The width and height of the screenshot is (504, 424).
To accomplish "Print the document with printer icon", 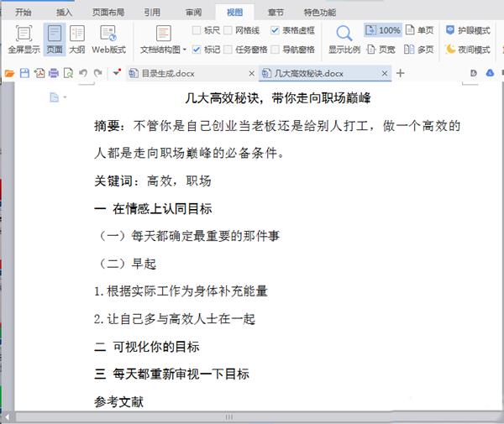I will pyautogui.click(x=54, y=74).
